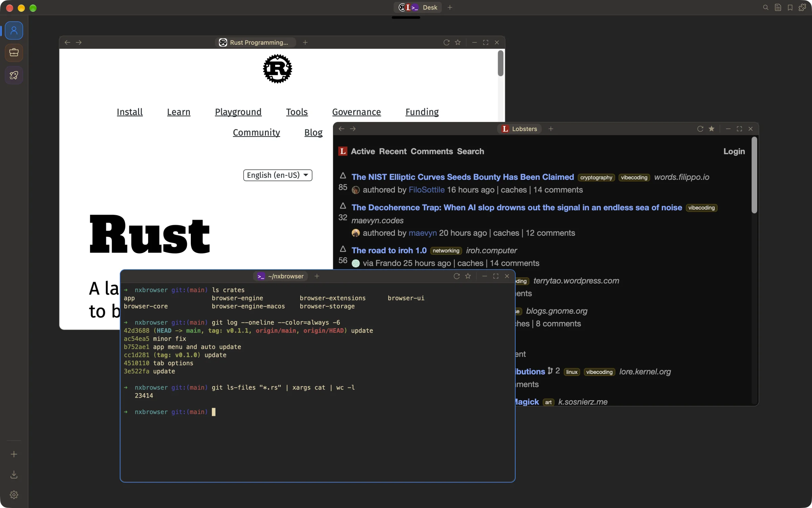Open the personal profile workspace in sidebar
This screenshot has height=508, width=812.
click(x=14, y=30)
